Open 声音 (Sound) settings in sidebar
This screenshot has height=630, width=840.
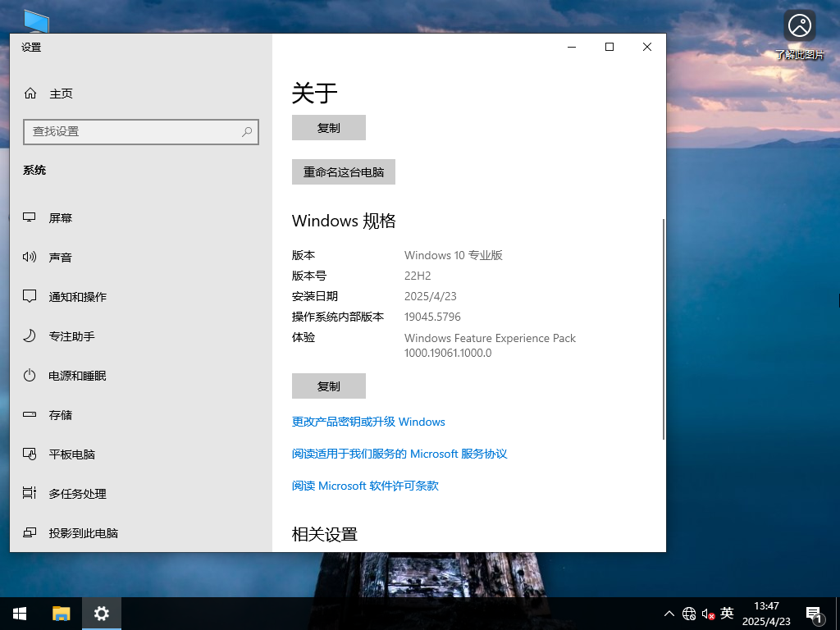tap(60, 257)
